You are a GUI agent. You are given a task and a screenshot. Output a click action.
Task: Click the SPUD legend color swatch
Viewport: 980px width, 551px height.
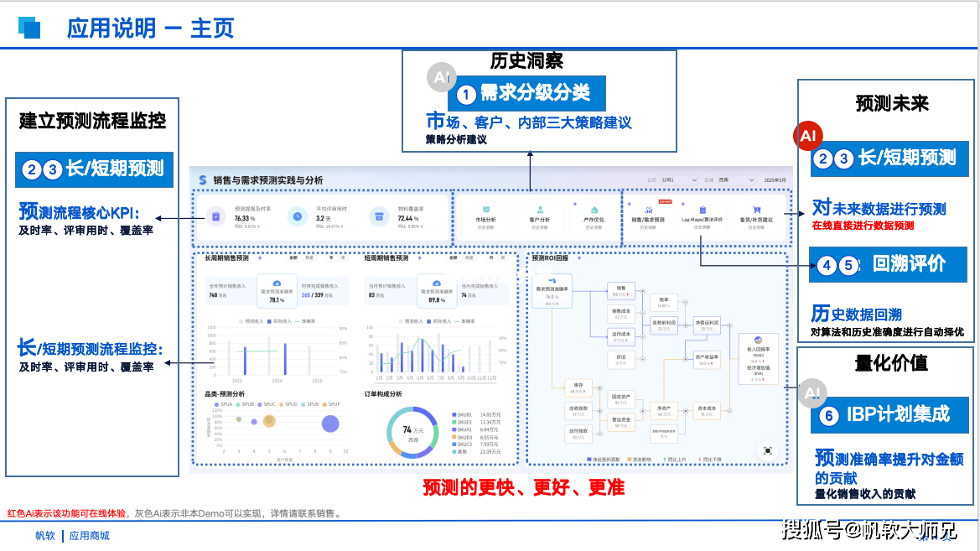coord(282,404)
